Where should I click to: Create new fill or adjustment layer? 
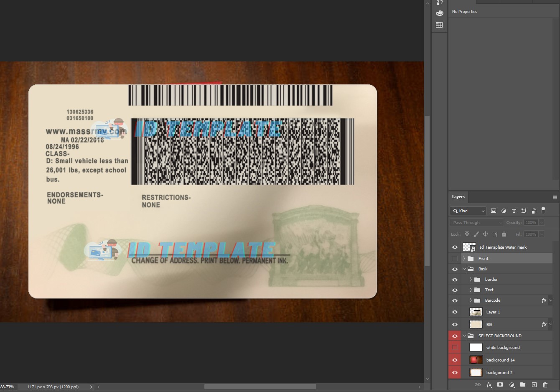pyautogui.click(x=512, y=385)
